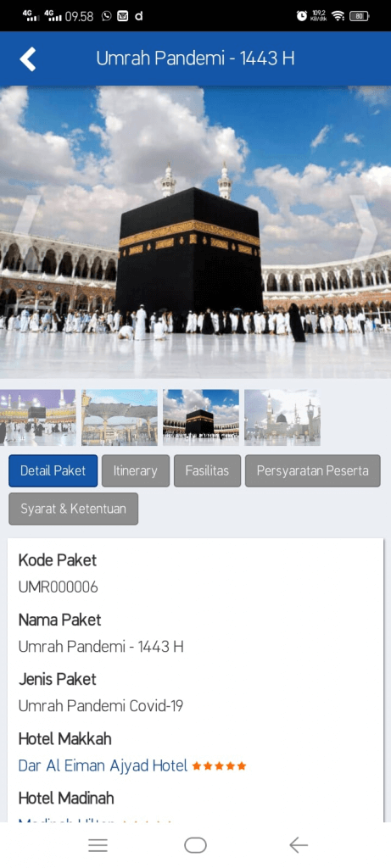Image resolution: width=391 pixels, height=868 pixels.
Task: Tap the battery indicator icon
Action: (360, 16)
